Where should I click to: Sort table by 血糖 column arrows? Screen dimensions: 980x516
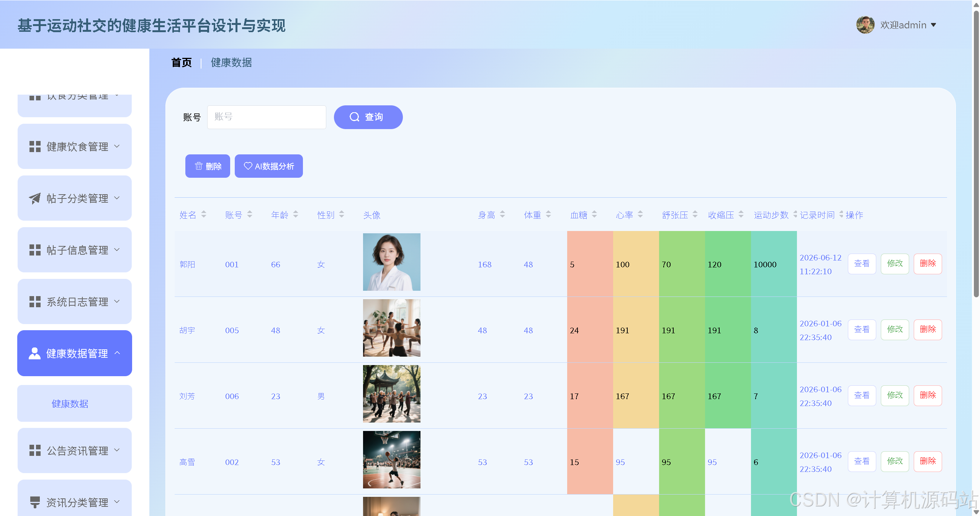pos(594,215)
